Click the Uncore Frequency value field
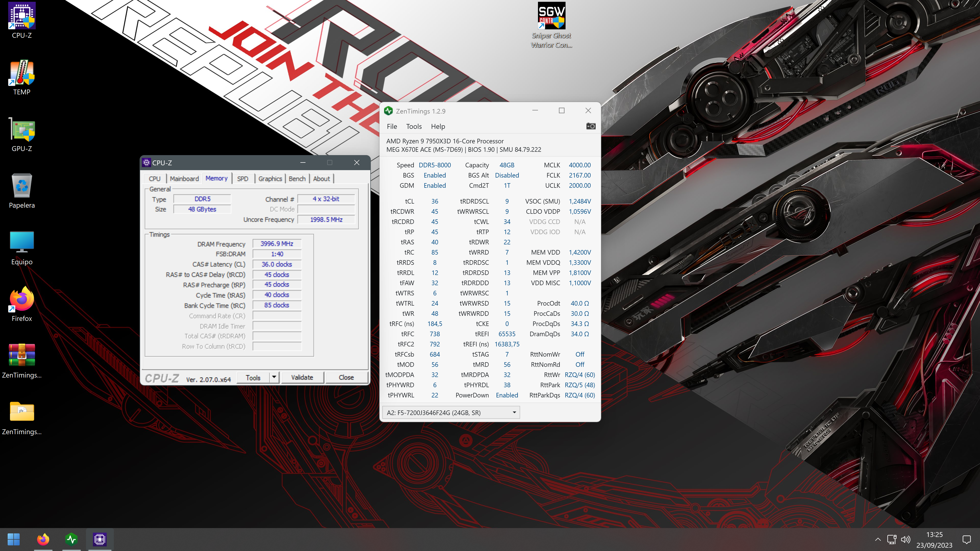This screenshot has height=551, width=980. 326,219
